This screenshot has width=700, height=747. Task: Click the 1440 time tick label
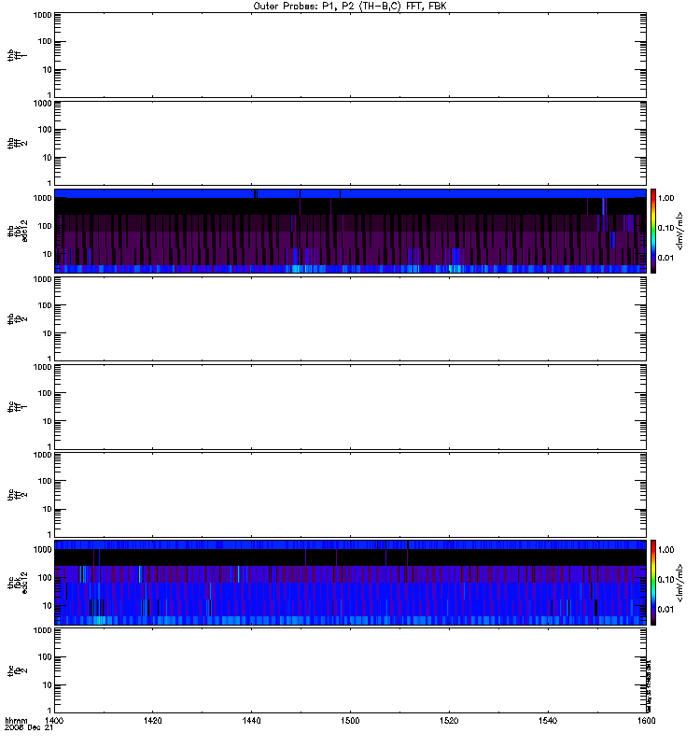(x=251, y=721)
